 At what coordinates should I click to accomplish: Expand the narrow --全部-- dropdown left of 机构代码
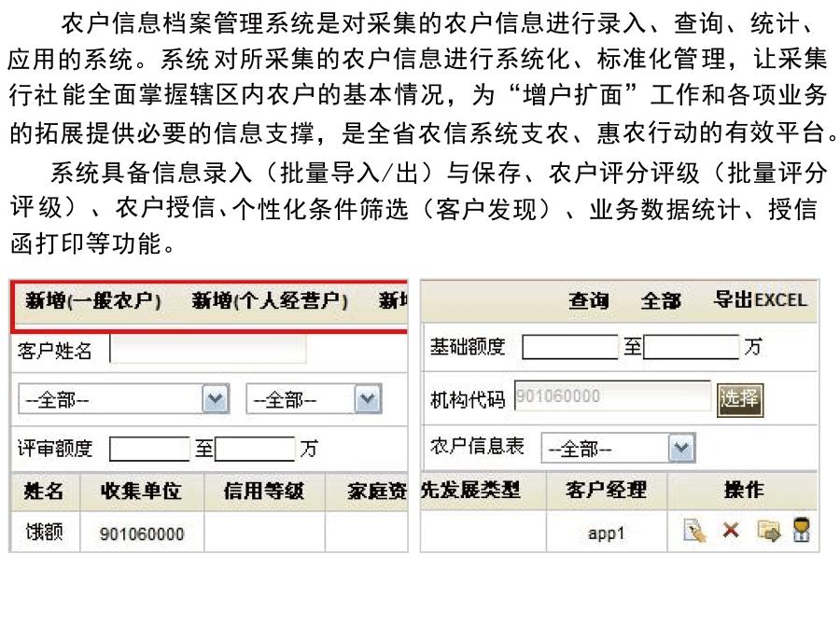369,399
